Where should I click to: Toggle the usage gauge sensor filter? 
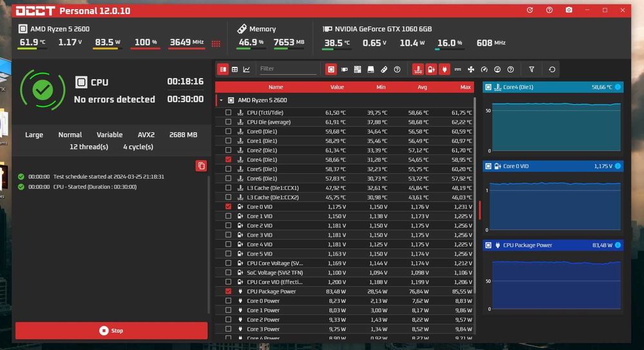[x=497, y=69]
